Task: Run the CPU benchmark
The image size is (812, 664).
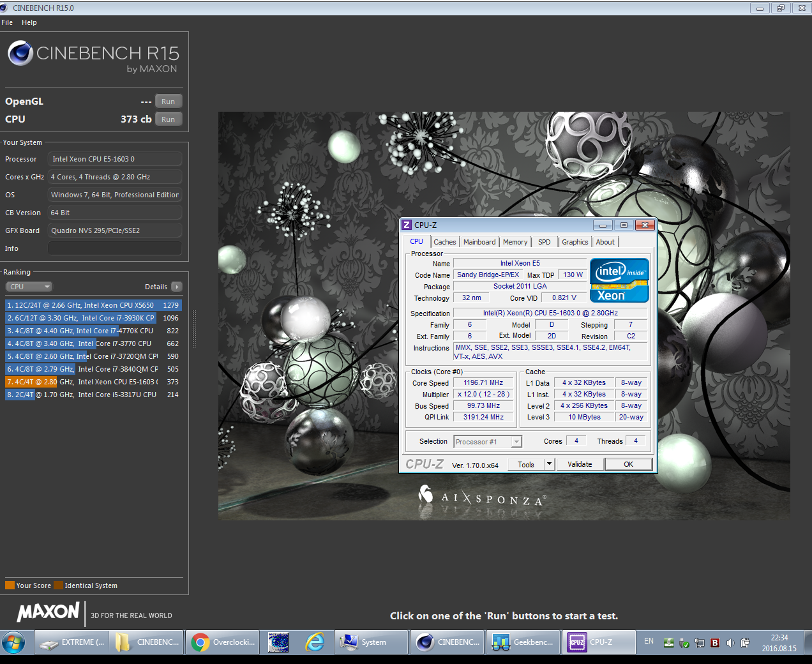Action: [169, 119]
